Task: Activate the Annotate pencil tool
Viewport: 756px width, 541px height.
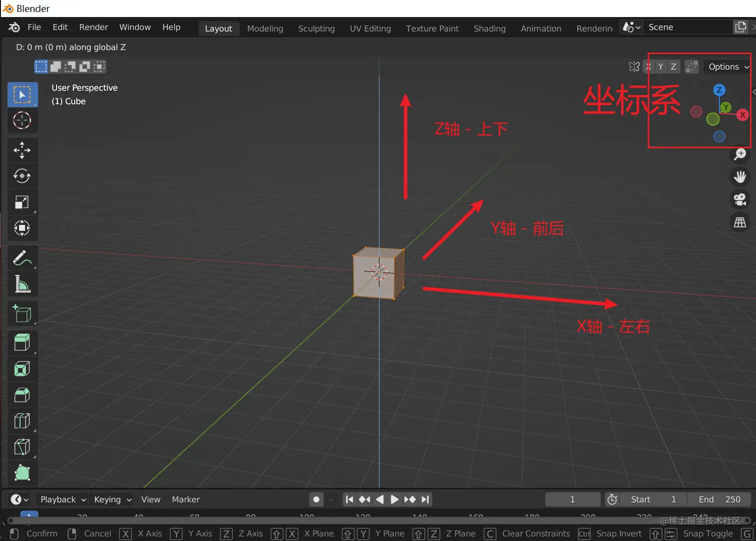Action: 22,258
